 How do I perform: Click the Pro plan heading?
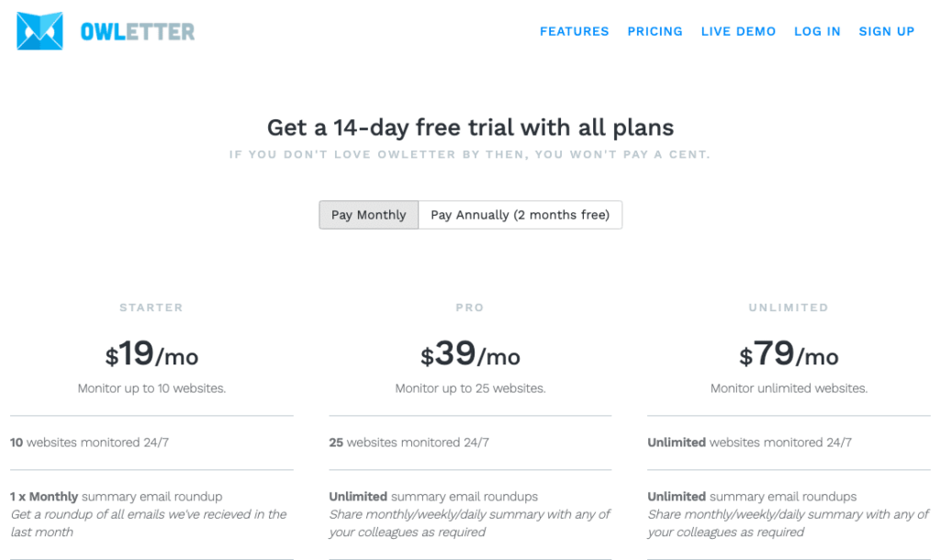pos(469,308)
